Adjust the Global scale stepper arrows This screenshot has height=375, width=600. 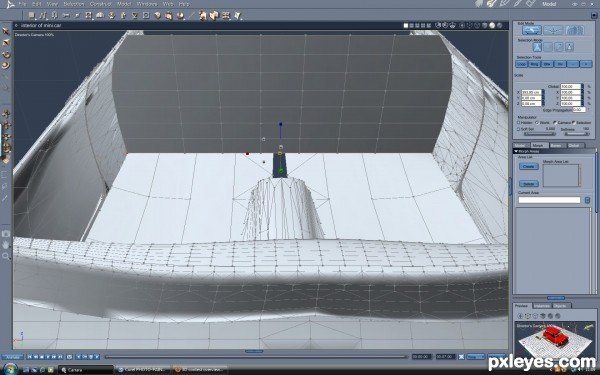point(582,86)
